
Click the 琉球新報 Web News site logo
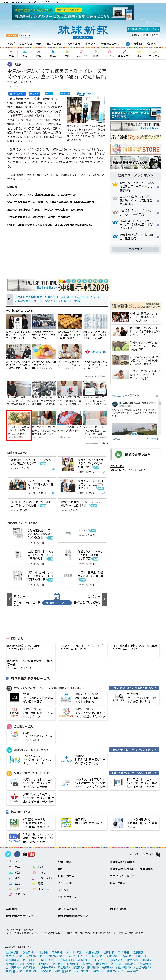pyautogui.click(x=83, y=32)
